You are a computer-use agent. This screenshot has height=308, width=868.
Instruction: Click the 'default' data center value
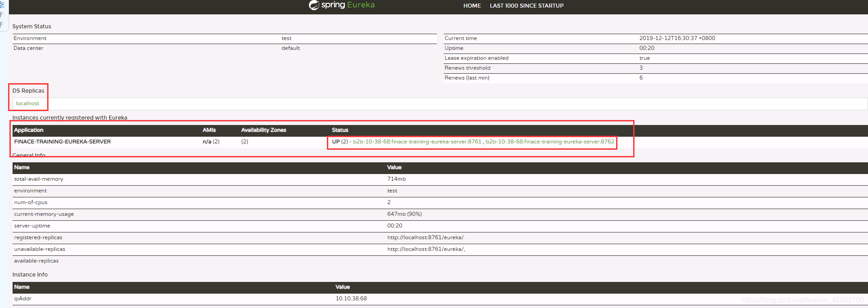291,48
